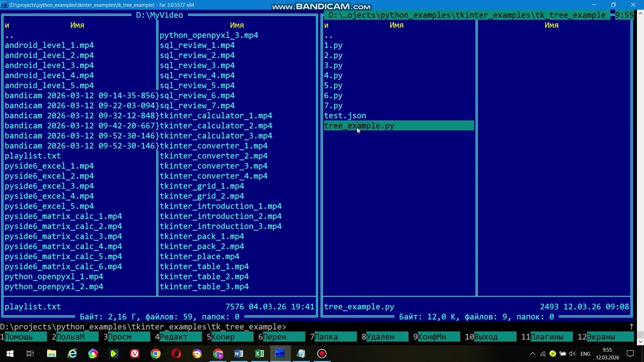Select 4.py in right panel

pos(333,75)
